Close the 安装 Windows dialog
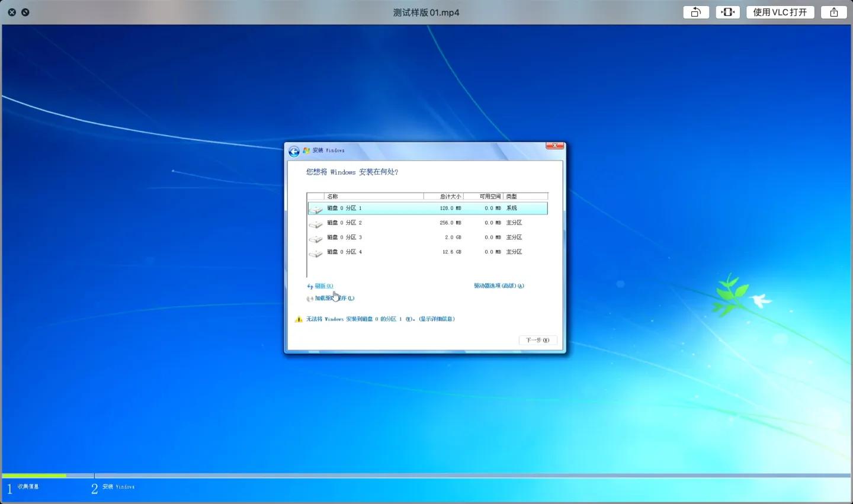The width and height of the screenshot is (853, 504). point(554,146)
